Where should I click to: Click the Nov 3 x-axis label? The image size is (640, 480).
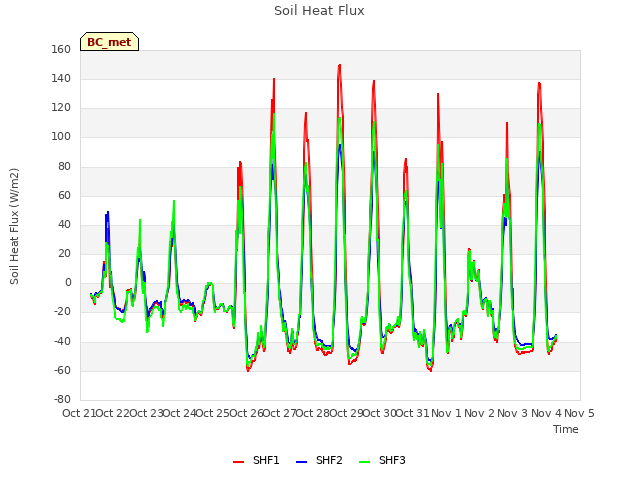pyautogui.click(x=513, y=413)
